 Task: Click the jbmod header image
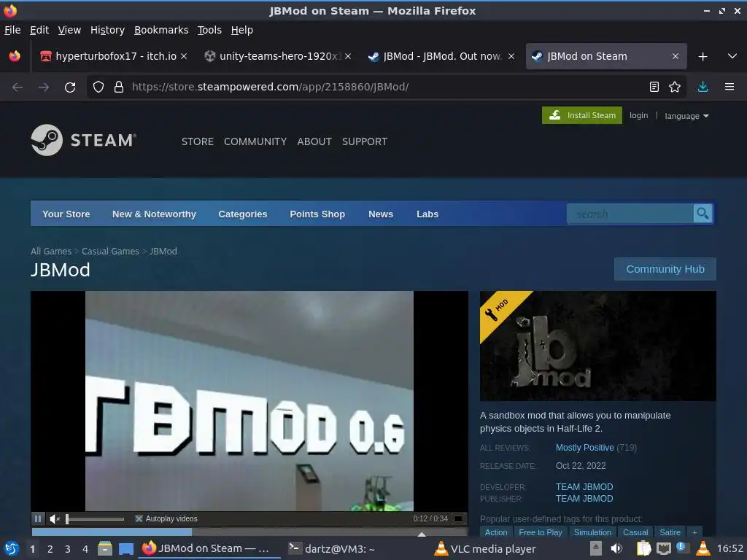[x=598, y=346]
